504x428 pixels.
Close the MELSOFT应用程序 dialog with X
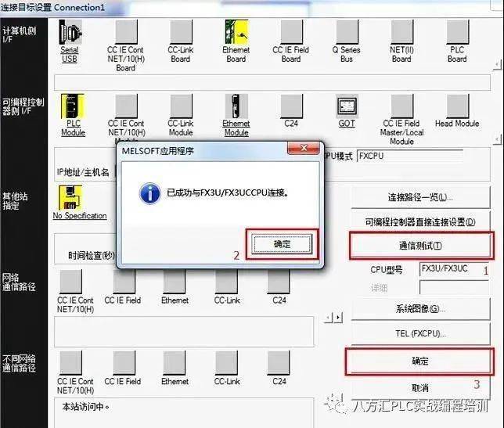click(304, 148)
